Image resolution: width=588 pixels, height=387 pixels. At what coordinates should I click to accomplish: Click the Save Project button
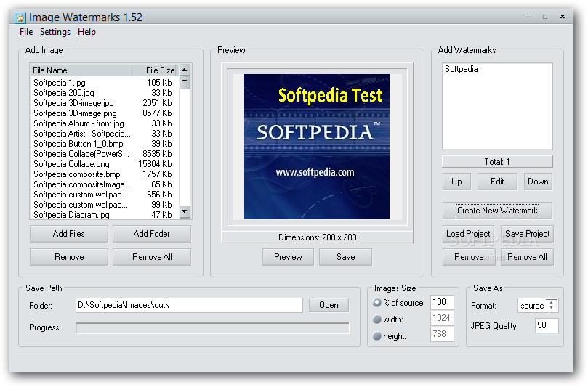527,234
